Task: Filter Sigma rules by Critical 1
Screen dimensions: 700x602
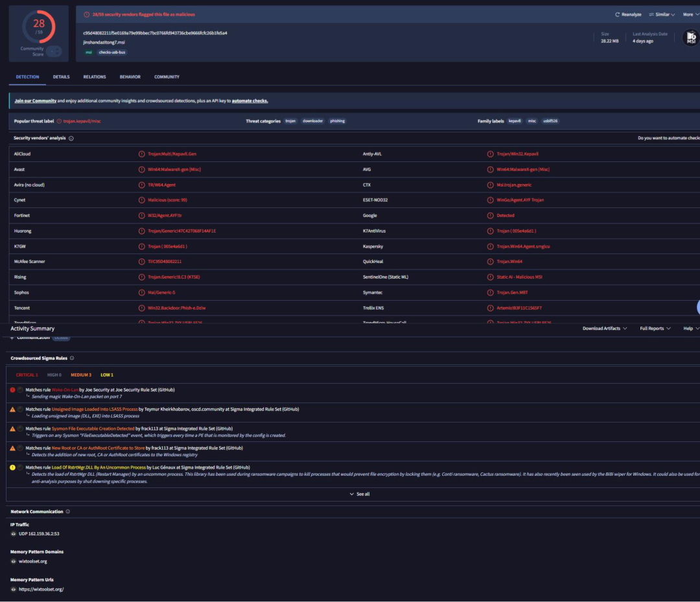Action: coord(27,375)
